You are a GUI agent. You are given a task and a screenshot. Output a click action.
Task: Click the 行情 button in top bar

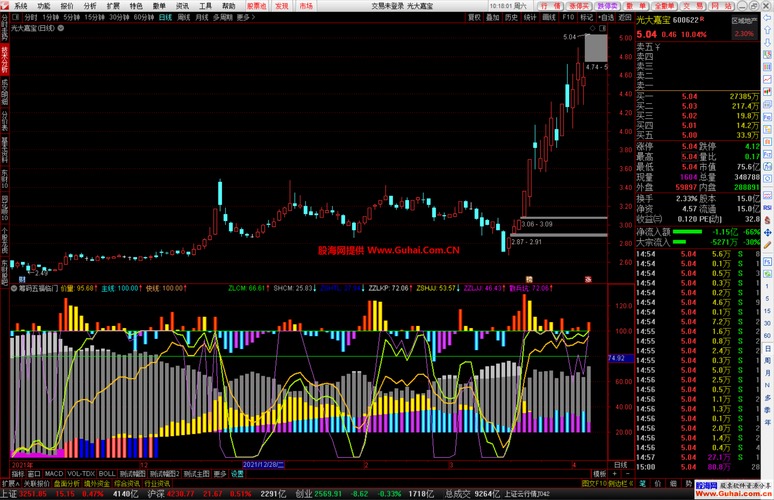(550, 6)
